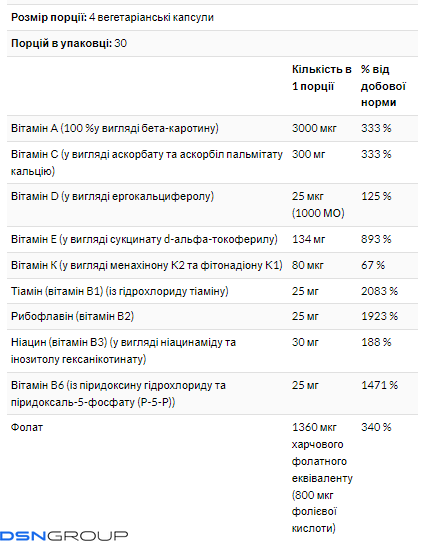
Task: Click the 3000 мкг amount value
Action: point(314,128)
